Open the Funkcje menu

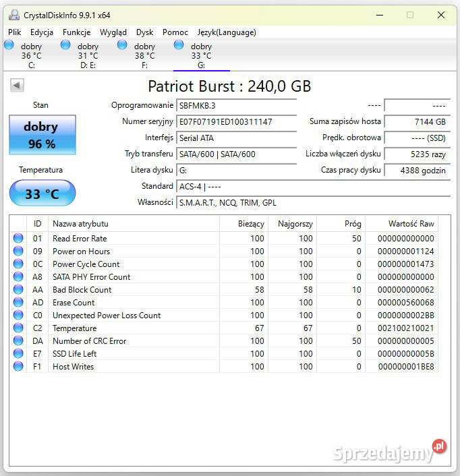[x=76, y=32]
